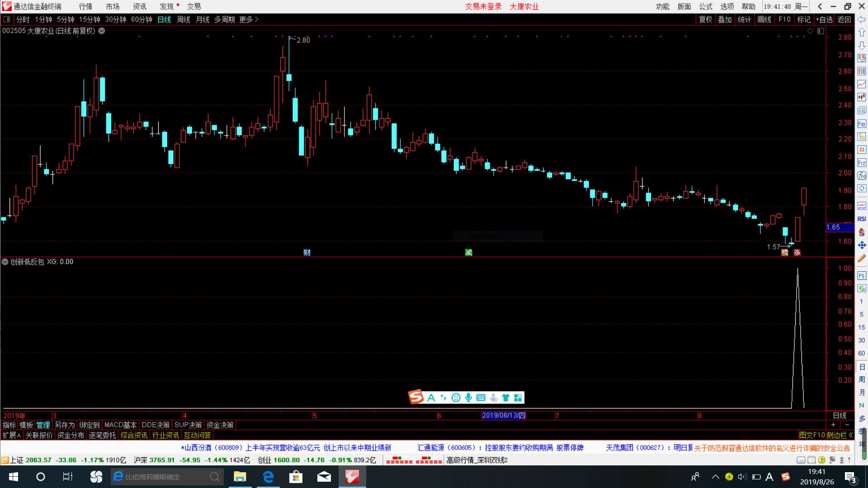Switch to 周线 weekly period tab
868x488 pixels.
[x=183, y=19]
